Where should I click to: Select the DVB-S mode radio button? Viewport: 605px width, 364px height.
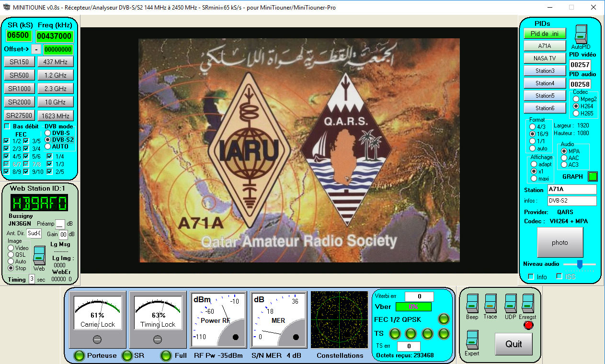pos(48,133)
